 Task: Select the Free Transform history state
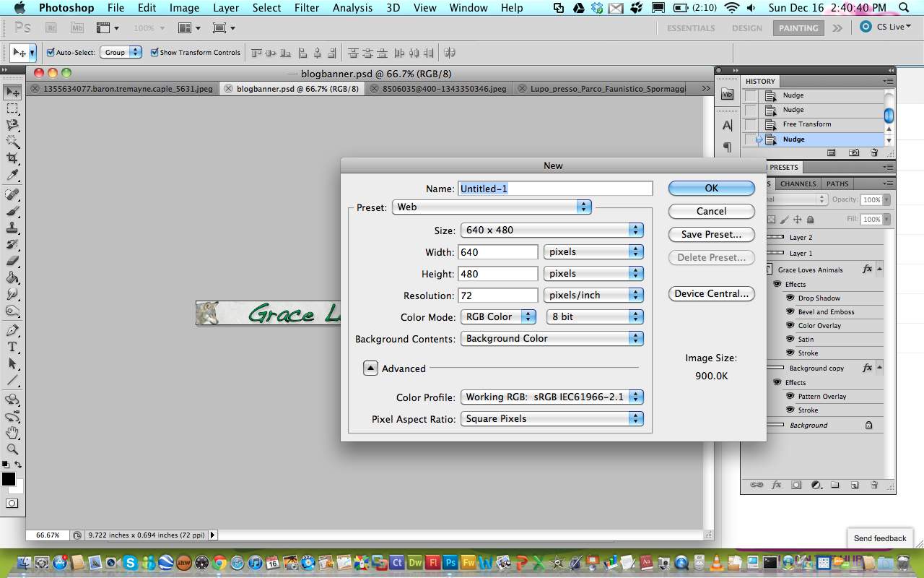tap(813, 124)
